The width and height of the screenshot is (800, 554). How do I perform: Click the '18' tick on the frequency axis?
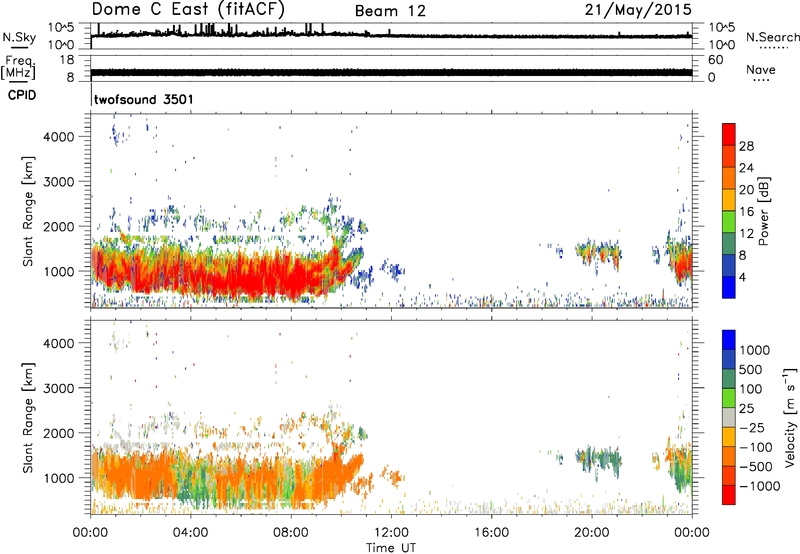pyautogui.click(x=67, y=60)
